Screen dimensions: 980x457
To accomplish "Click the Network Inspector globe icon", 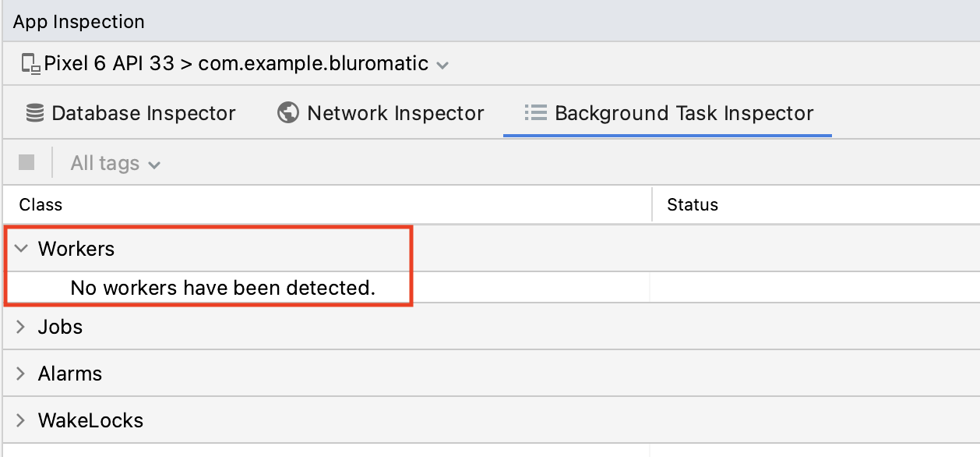I will (x=288, y=113).
